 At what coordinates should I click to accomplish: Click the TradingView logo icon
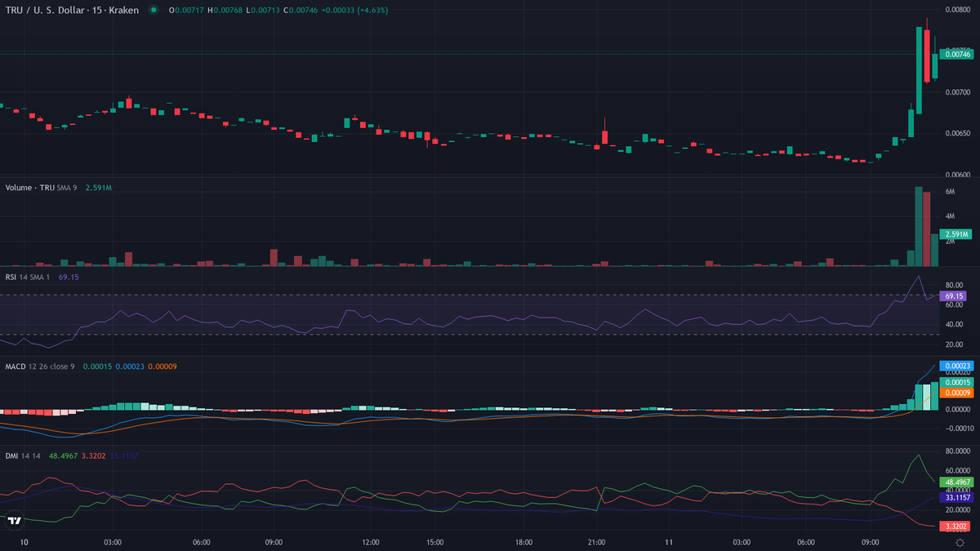[x=14, y=520]
